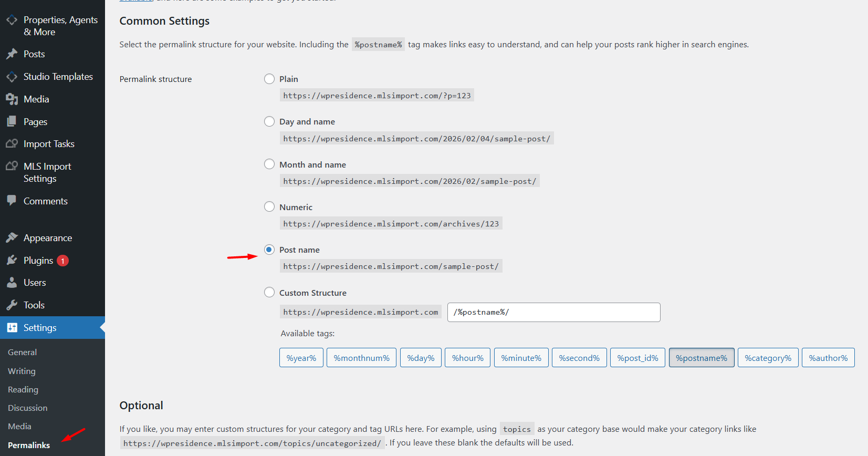868x456 pixels.
Task: Select the Numeric permalink structure
Action: (269, 206)
